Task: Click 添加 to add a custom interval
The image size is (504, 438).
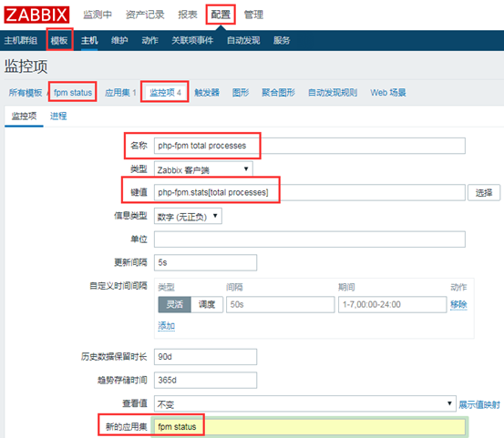Action: (167, 326)
